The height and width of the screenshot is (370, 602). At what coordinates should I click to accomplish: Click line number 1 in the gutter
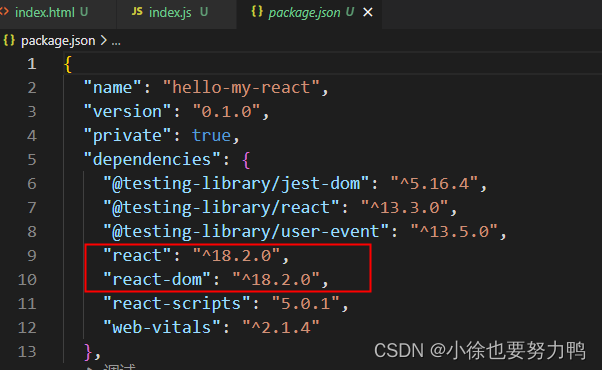click(x=31, y=64)
